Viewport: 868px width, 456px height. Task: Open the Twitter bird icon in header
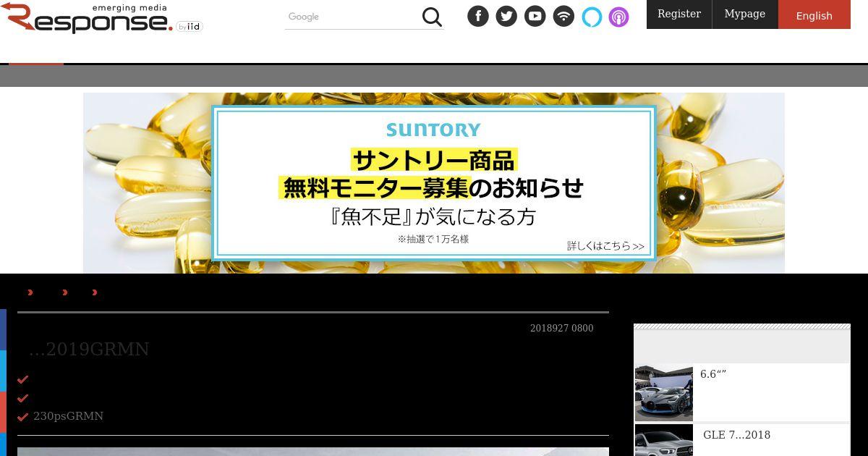(x=506, y=16)
